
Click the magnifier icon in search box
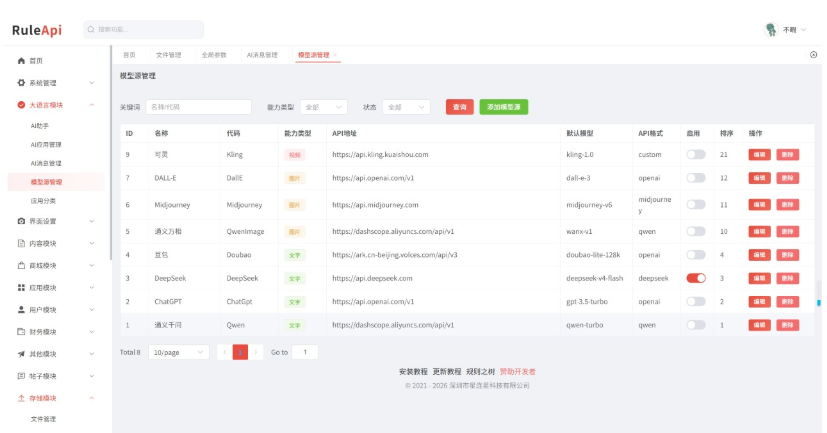coord(91,30)
